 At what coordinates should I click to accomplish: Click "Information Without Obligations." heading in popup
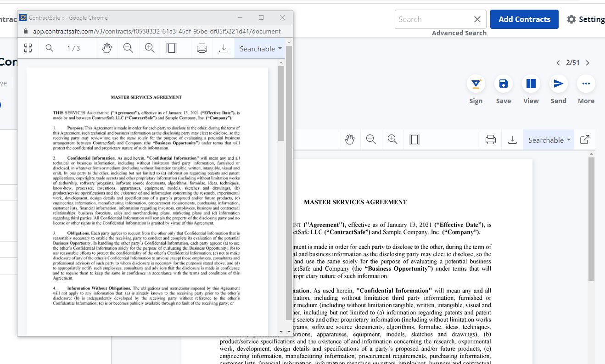point(99,288)
